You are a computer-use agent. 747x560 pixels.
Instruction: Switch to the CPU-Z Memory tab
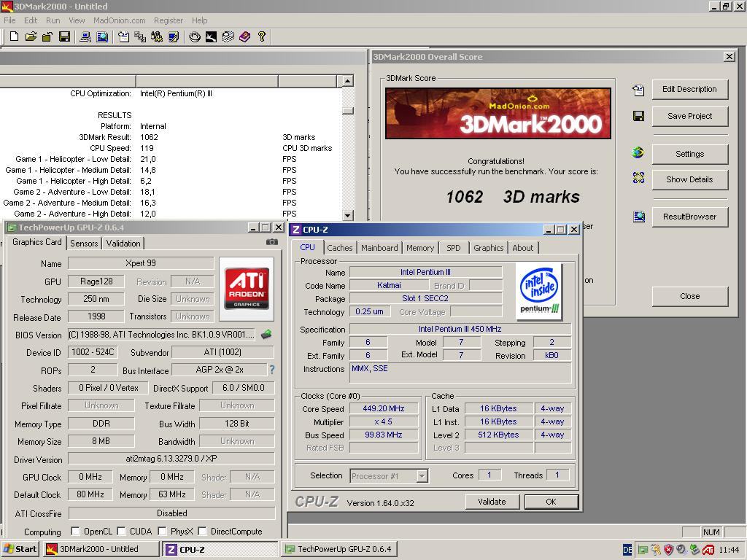419,248
